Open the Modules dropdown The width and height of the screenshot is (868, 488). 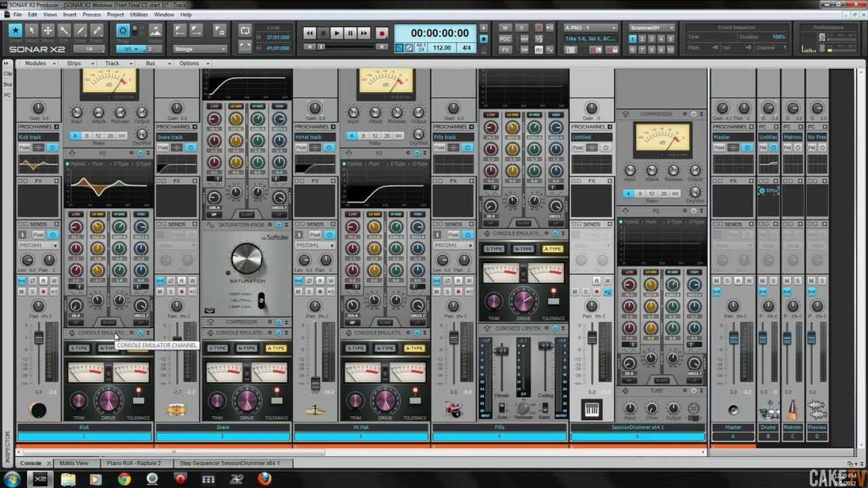pyautogui.click(x=39, y=63)
